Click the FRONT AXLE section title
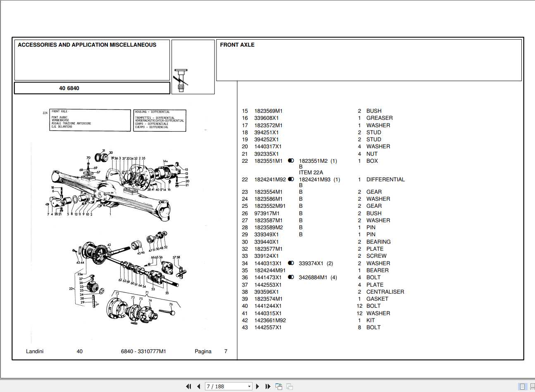Image resolution: width=535 pixels, height=392 pixels. (237, 45)
